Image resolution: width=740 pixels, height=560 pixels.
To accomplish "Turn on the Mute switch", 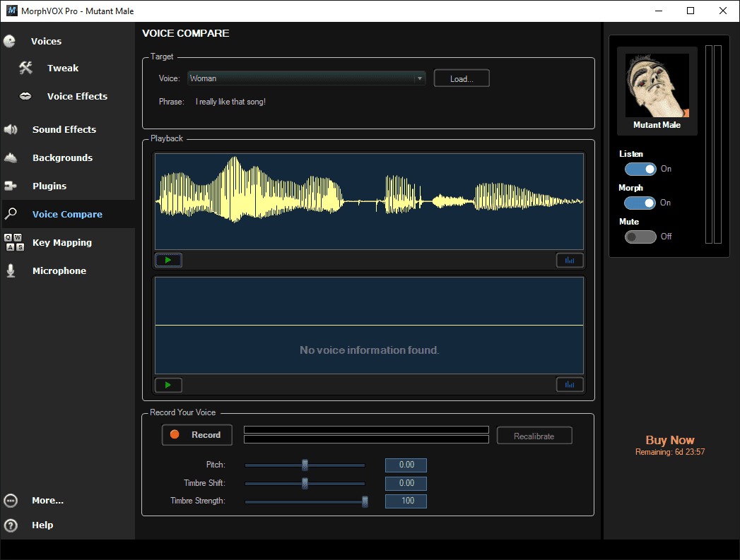I will click(640, 237).
